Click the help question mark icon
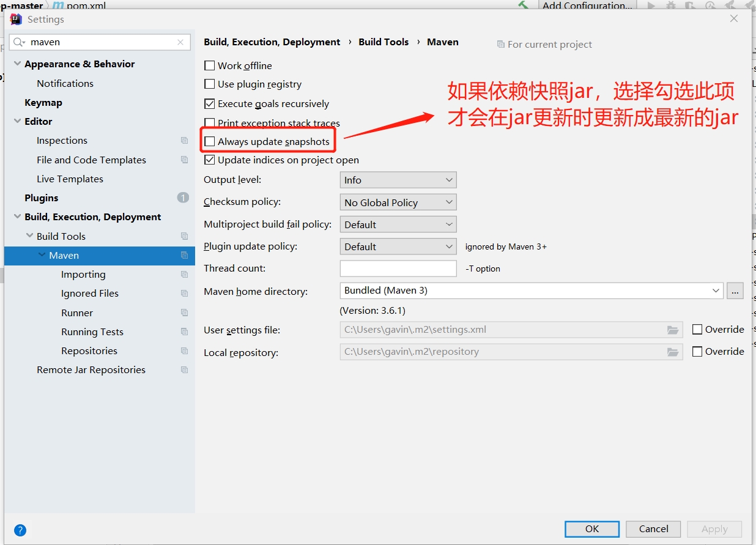756x545 pixels. pyautogui.click(x=20, y=530)
